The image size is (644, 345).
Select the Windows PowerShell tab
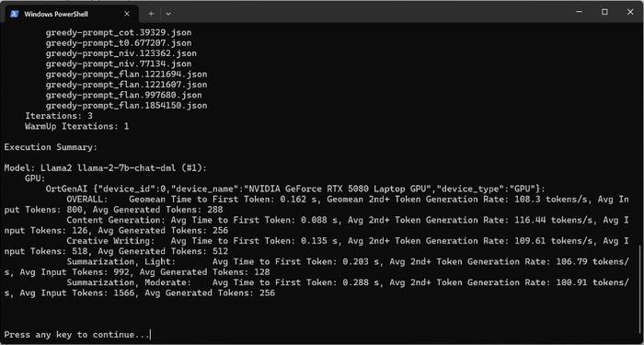(70, 14)
